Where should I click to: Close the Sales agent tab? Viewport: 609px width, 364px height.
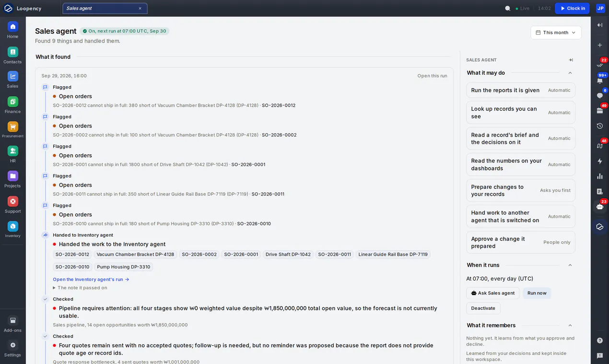(x=140, y=8)
